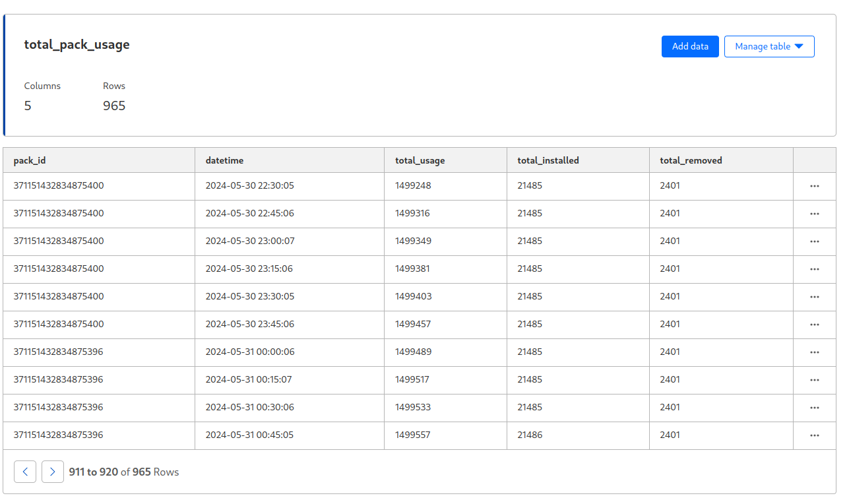849x504 pixels.
Task: Go to the next page of rows
Action: pyautogui.click(x=53, y=472)
